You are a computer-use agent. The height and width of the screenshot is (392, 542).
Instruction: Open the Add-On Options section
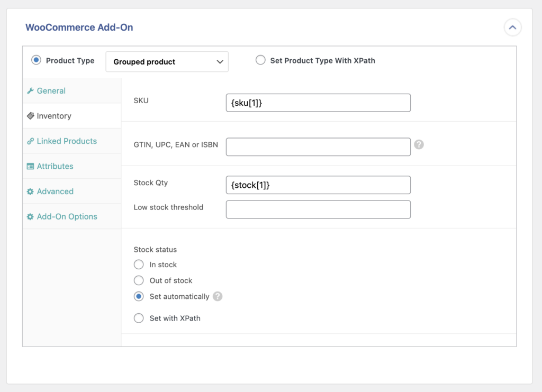(x=67, y=216)
